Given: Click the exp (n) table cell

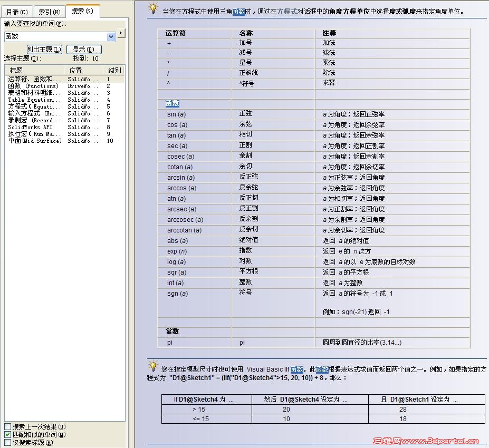Looking at the screenshot, I should point(195,251).
